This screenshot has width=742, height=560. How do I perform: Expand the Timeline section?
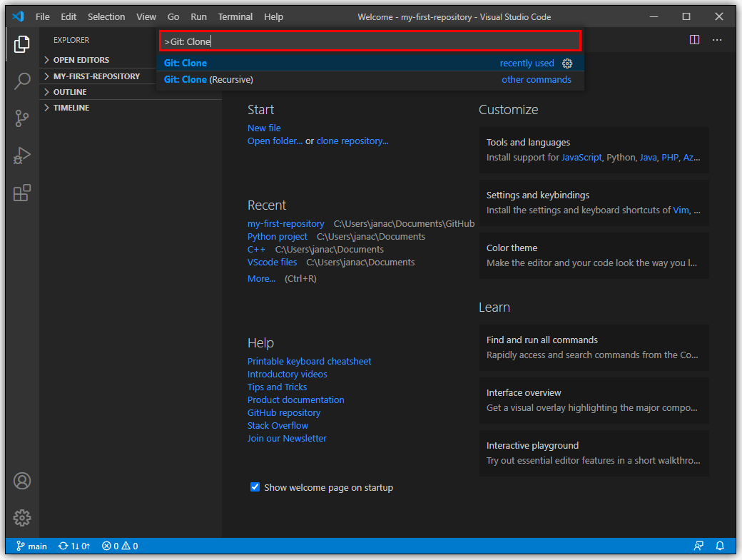(x=131, y=108)
